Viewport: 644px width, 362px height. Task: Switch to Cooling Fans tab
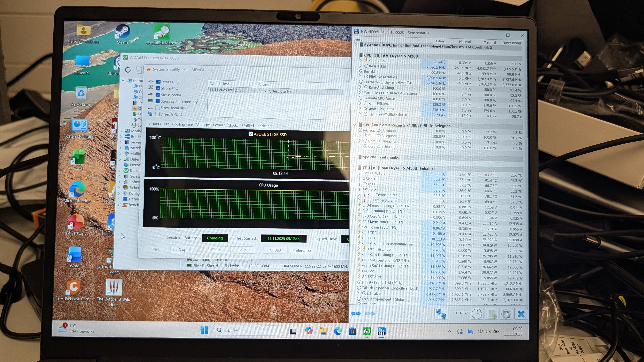click(x=183, y=124)
